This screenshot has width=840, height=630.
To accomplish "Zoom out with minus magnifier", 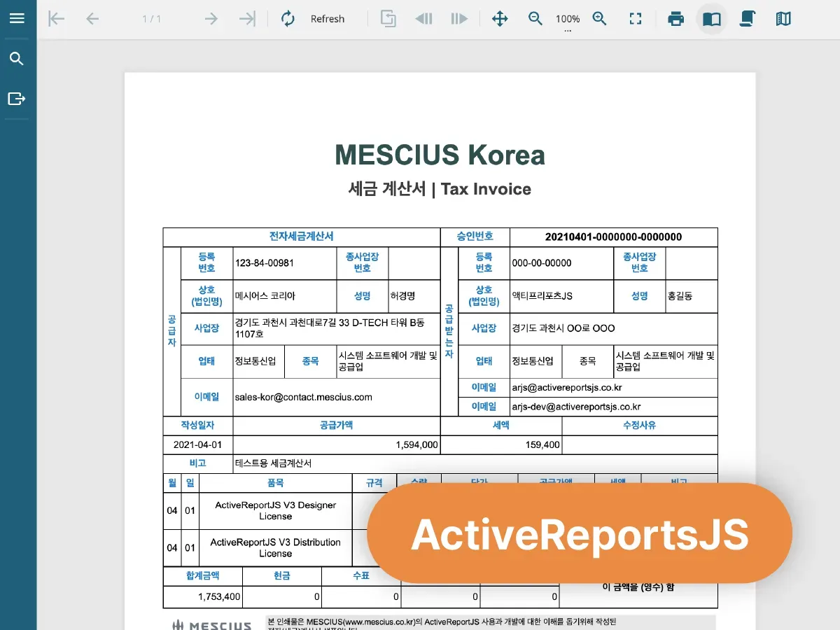I will 535,19.
